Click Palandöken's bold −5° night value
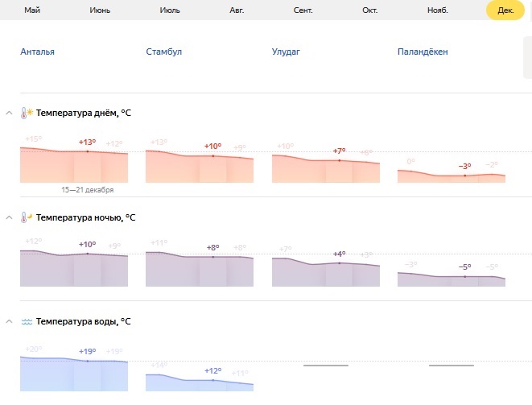The height and width of the screenshot is (405, 532). [x=465, y=267]
